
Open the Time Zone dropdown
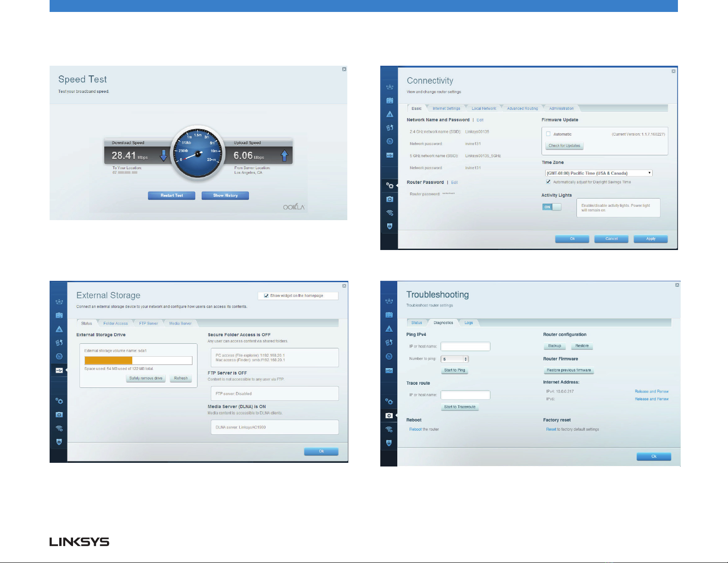[598, 173]
